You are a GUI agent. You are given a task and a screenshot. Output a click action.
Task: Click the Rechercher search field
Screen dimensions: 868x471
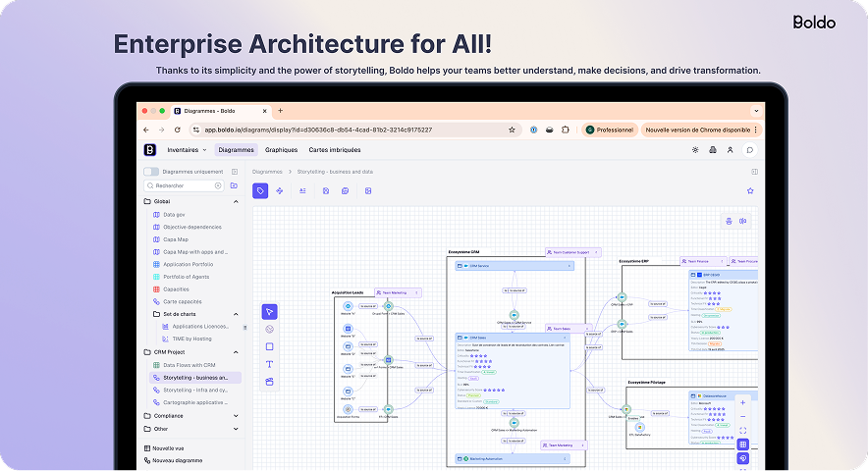[x=185, y=185]
